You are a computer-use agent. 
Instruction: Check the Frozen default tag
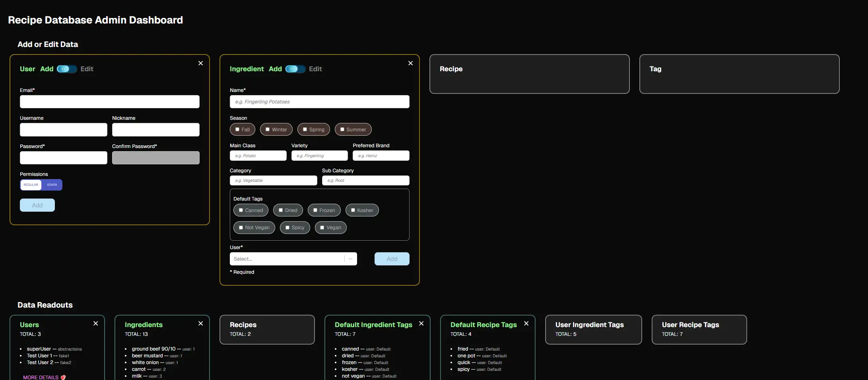coord(315,210)
